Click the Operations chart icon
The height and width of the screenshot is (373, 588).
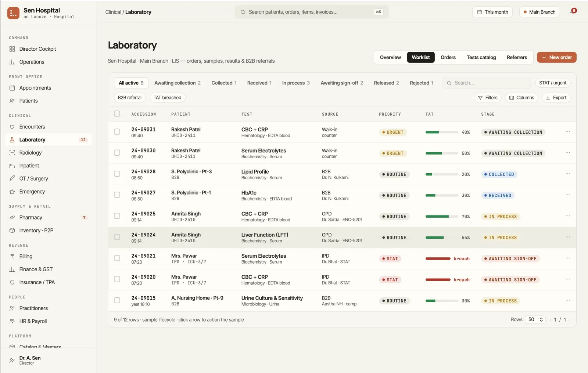coord(12,62)
